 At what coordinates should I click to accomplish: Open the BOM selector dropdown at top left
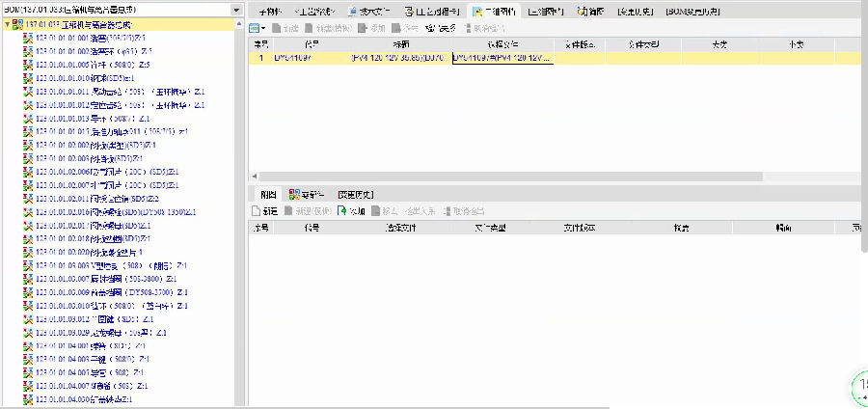pyautogui.click(x=236, y=10)
